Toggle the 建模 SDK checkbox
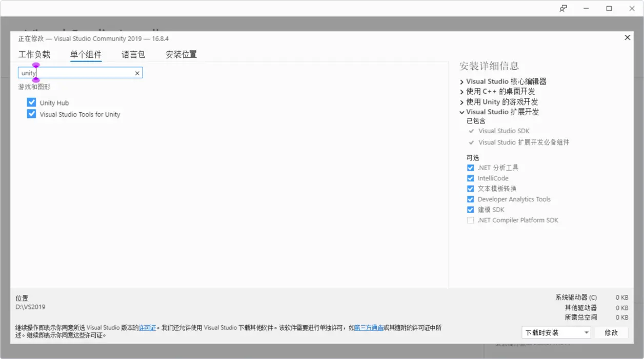Screen dimensions: 644x359 (470, 209)
